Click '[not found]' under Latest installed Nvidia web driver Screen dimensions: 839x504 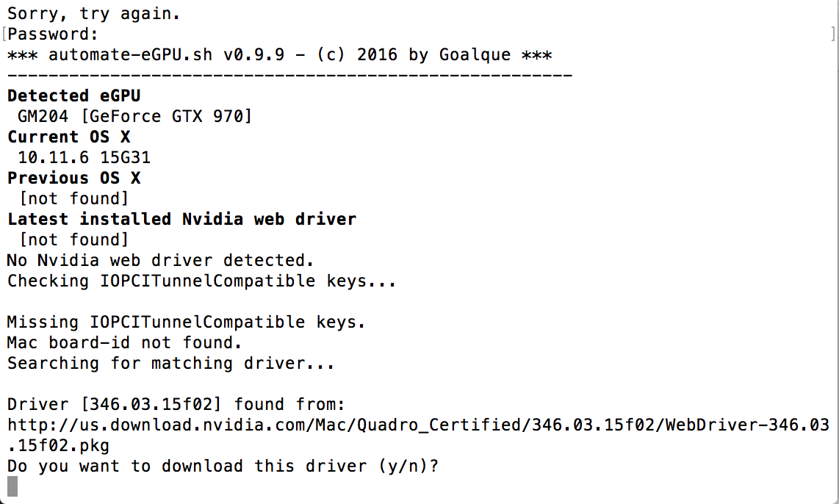74,240
